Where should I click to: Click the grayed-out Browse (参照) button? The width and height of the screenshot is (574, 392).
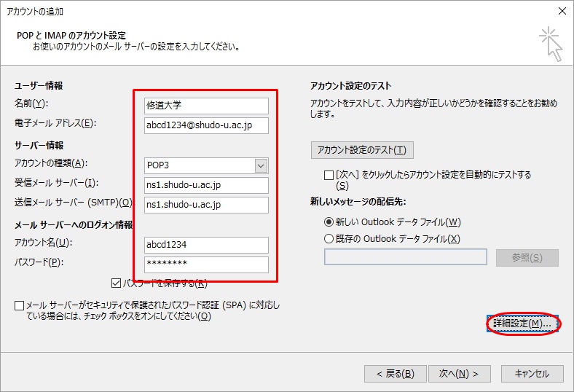[527, 258]
